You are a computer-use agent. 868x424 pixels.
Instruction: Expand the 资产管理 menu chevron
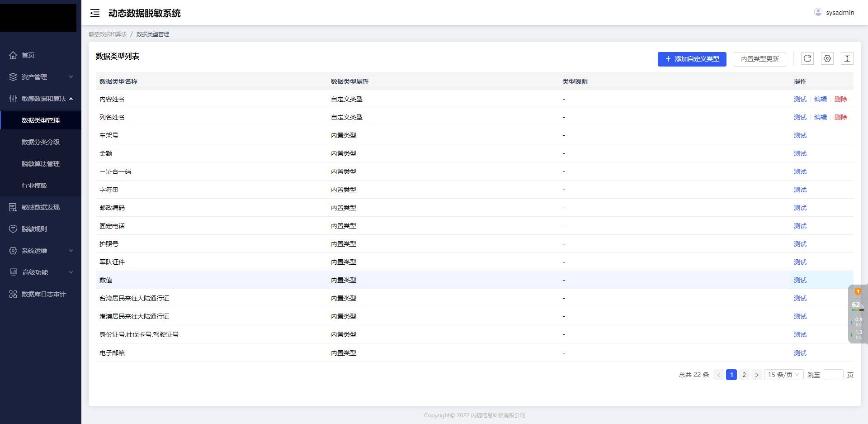pyautogui.click(x=71, y=77)
